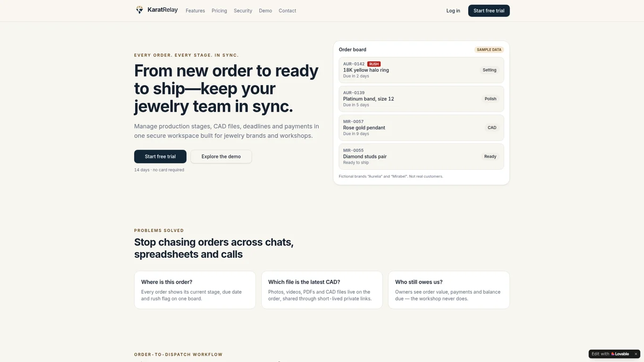This screenshot has height=362, width=644.
Task: Click the Edit with Lovable badge
Action: pos(611,354)
